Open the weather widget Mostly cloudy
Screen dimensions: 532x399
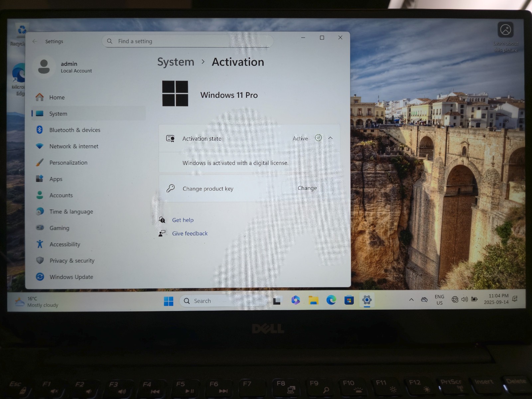click(x=37, y=302)
